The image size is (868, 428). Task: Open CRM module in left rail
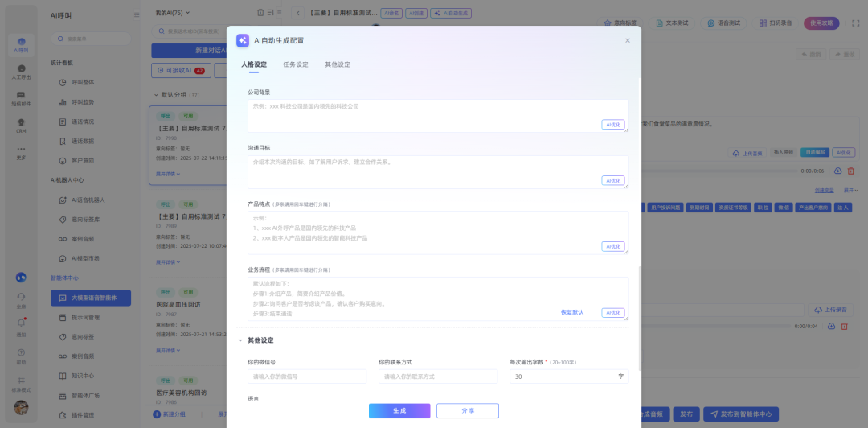21,126
